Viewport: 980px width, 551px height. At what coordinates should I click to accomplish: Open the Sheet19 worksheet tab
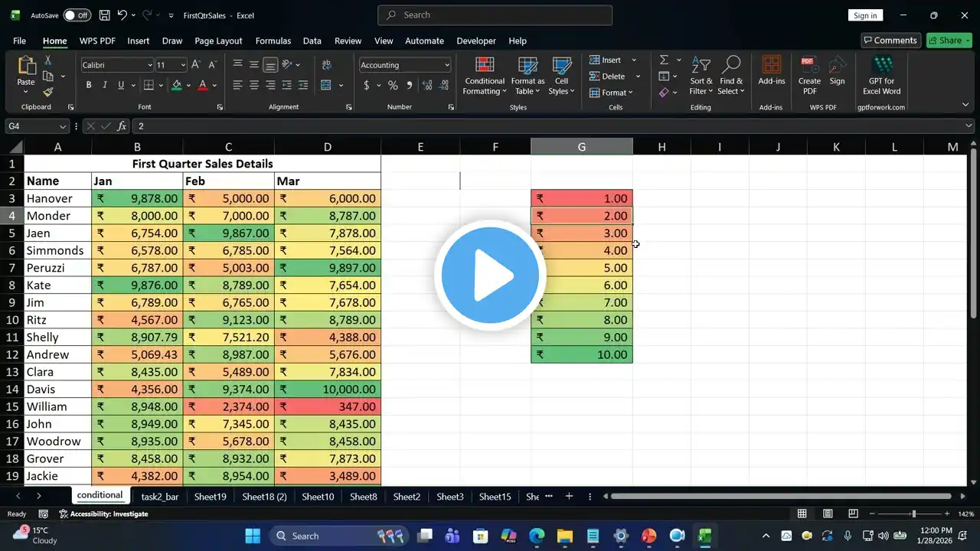[210, 497]
